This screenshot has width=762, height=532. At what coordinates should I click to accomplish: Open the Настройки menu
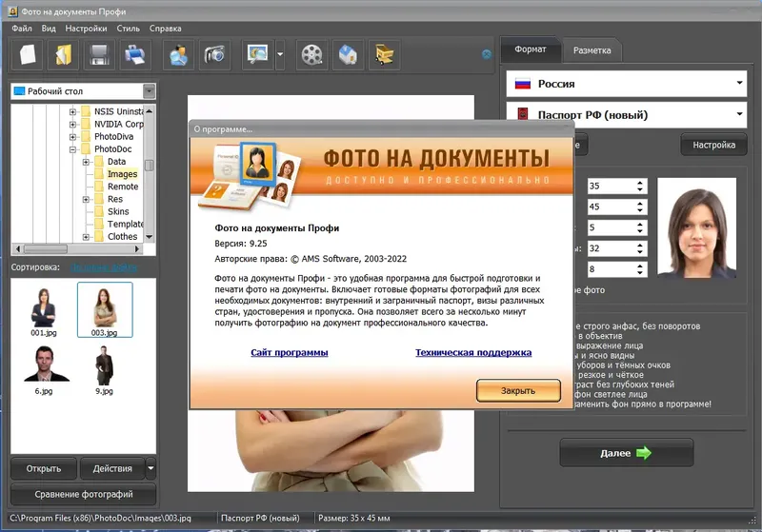(86, 29)
